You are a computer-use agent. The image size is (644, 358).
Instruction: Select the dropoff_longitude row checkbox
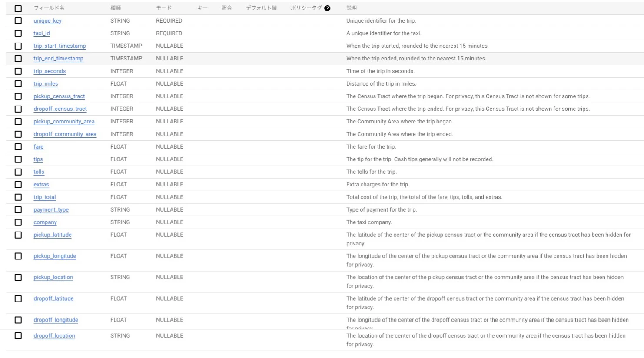[18, 320]
